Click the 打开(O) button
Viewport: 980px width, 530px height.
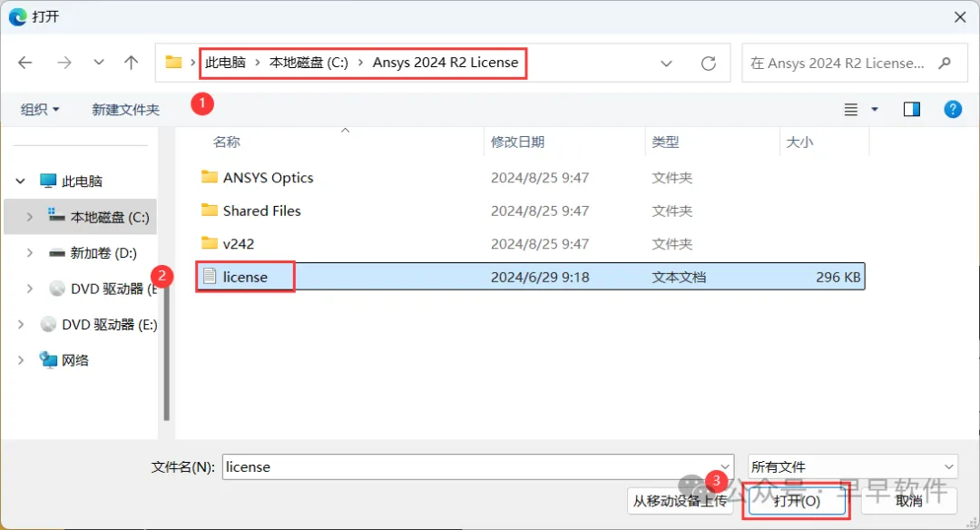(797, 501)
